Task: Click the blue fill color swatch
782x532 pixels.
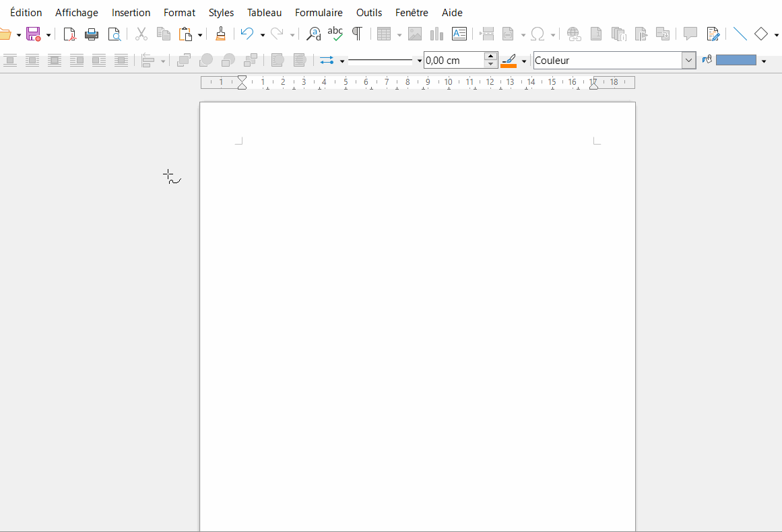Action: (x=736, y=61)
